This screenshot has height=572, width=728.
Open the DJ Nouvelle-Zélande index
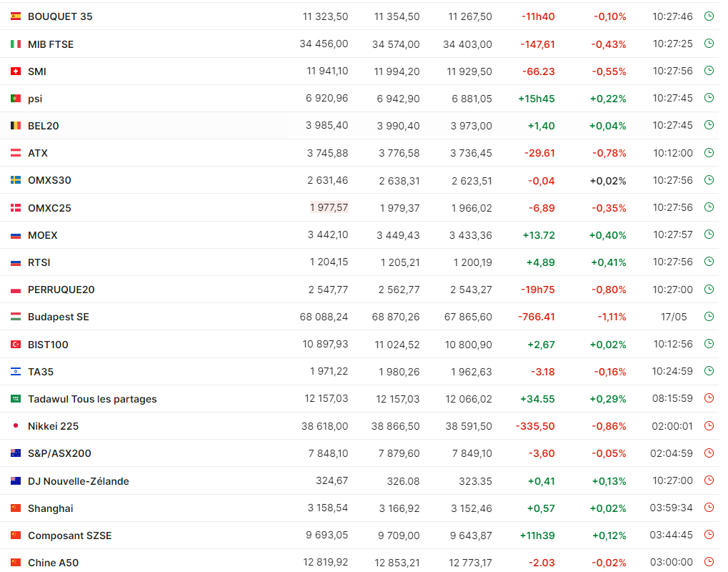point(79,481)
